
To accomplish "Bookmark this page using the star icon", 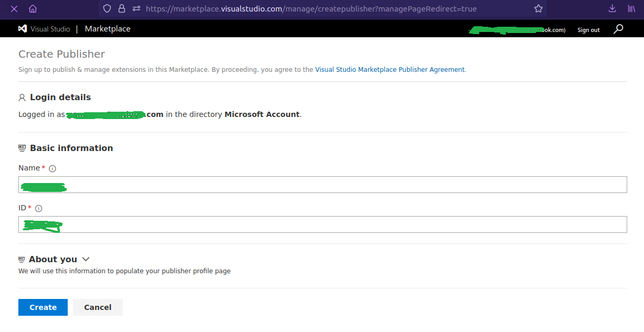I will coord(538,9).
